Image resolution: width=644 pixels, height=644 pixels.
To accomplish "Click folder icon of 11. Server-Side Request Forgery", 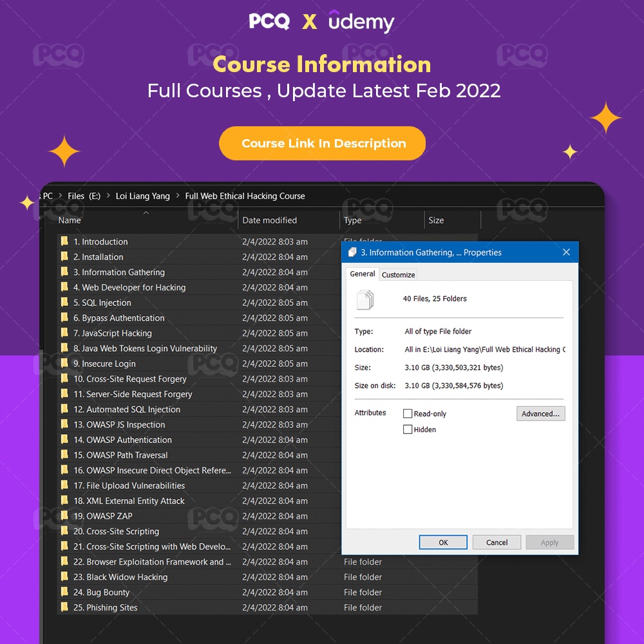I will pos(64,393).
